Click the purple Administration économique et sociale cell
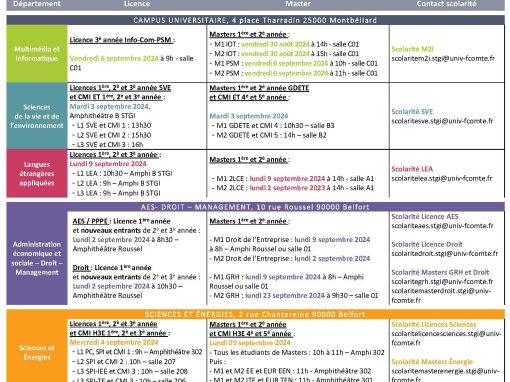Image resolution: width=510 pixels, height=382 pixels. pos(37,258)
